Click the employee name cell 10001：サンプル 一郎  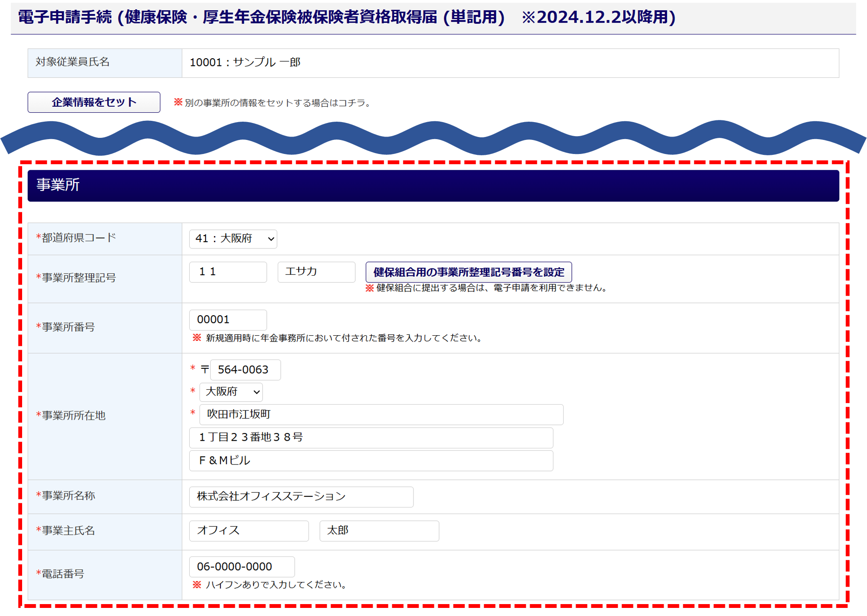coord(510,63)
